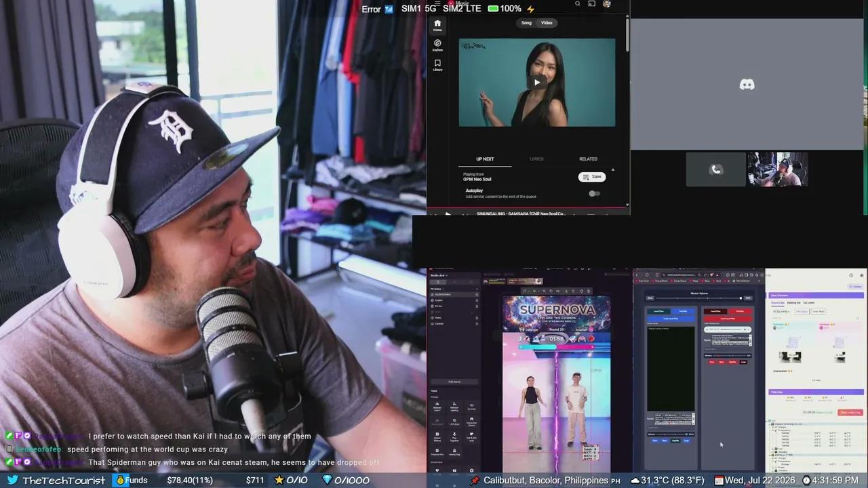Open Home in YouTube Music sidebar

437,25
